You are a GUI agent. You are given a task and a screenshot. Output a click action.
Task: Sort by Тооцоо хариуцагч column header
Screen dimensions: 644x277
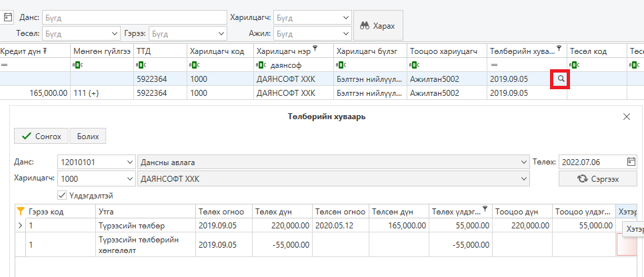(447, 51)
